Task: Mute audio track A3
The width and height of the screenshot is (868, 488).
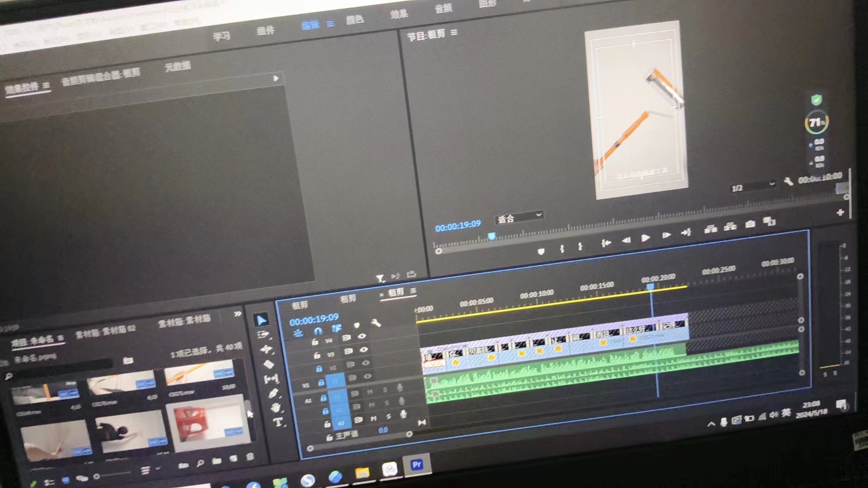Action: 373,419
